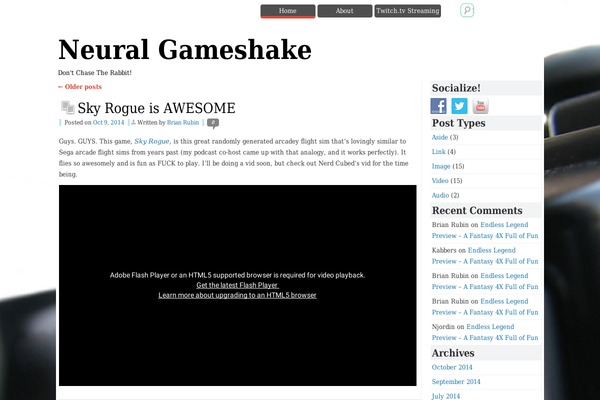Image resolution: width=600 pixels, height=400 pixels.
Task: Filter by Audio post type
Action: click(x=440, y=195)
